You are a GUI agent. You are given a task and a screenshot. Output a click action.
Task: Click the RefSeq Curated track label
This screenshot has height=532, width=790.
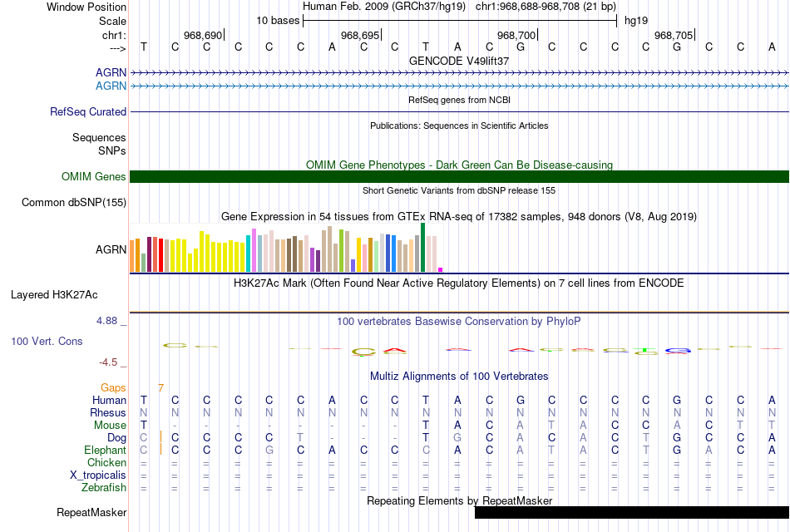click(x=88, y=111)
